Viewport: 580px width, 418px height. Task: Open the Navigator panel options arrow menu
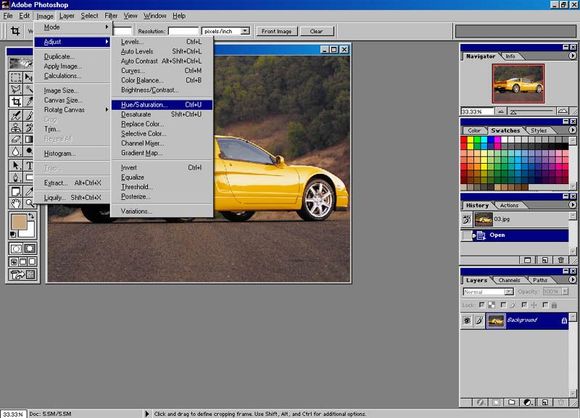(572, 56)
